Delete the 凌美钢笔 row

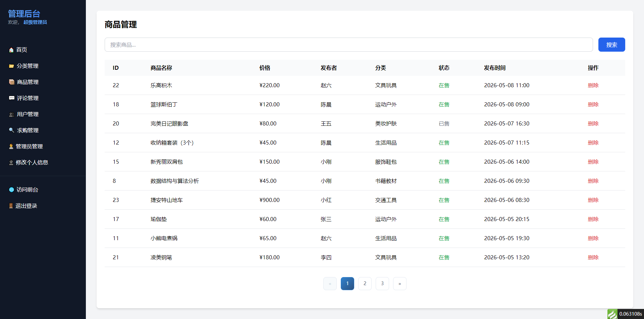click(x=593, y=257)
